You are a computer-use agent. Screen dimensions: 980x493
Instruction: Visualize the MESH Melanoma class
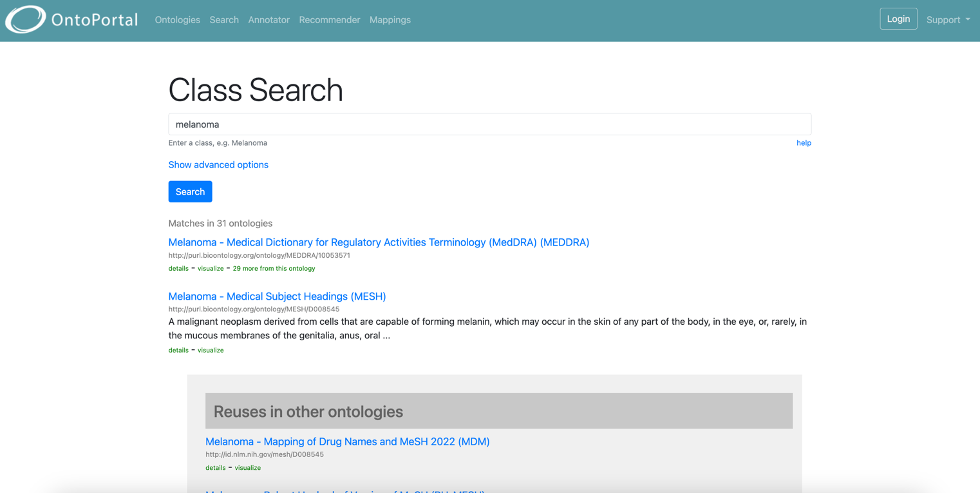point(211,351)
